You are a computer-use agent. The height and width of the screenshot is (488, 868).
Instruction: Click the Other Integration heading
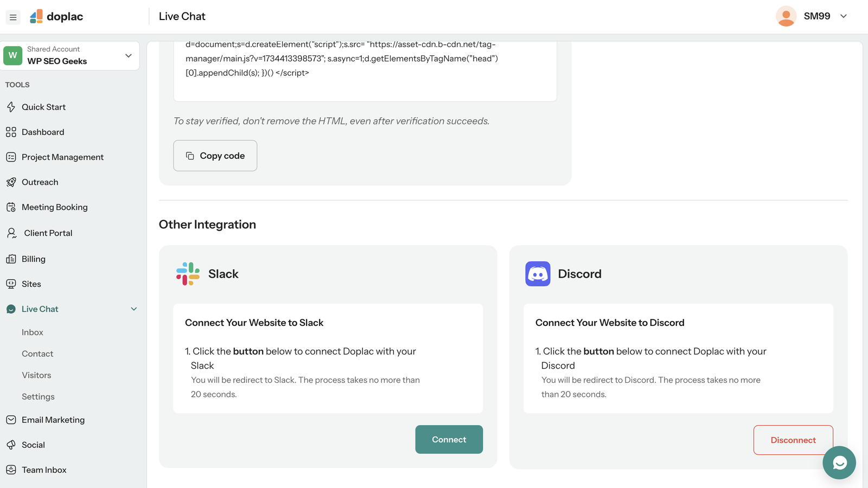pyautogui.click(x=207, y=224)
